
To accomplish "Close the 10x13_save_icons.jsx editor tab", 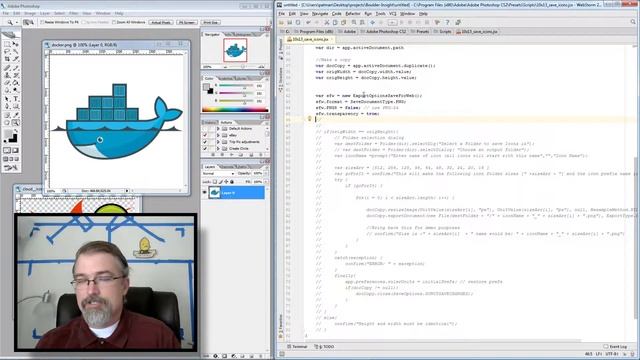I will click(x=331, y=39).
